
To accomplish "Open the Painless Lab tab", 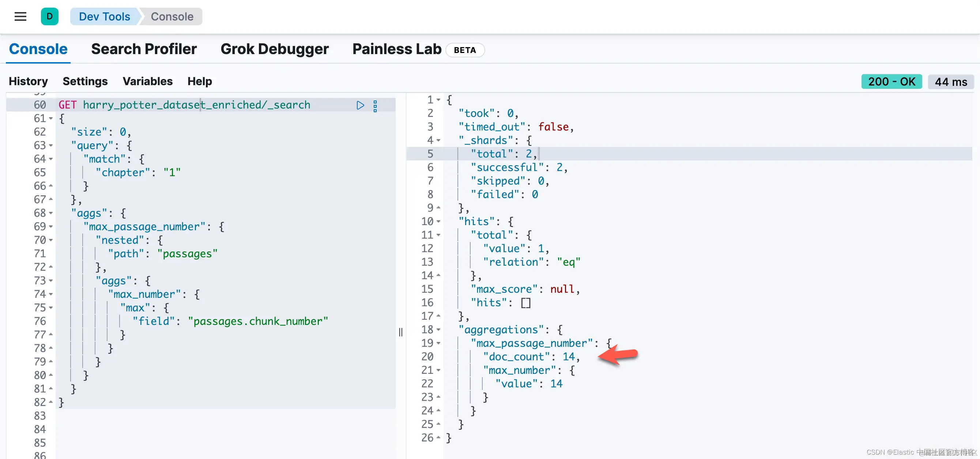I will pos(396,49).
